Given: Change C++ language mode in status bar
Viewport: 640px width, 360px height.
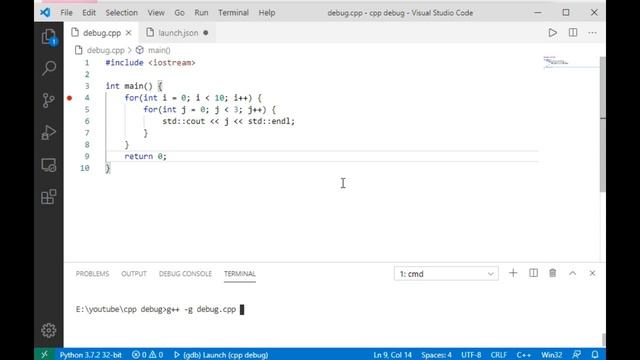Looking at the screenshot, I should click(x=524, y=355).
